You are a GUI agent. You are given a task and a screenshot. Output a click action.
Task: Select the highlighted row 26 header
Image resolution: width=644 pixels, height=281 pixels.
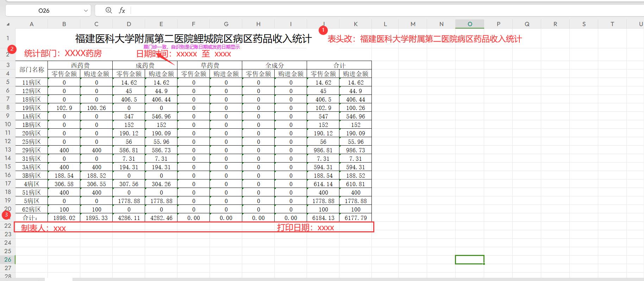point(8,259)
